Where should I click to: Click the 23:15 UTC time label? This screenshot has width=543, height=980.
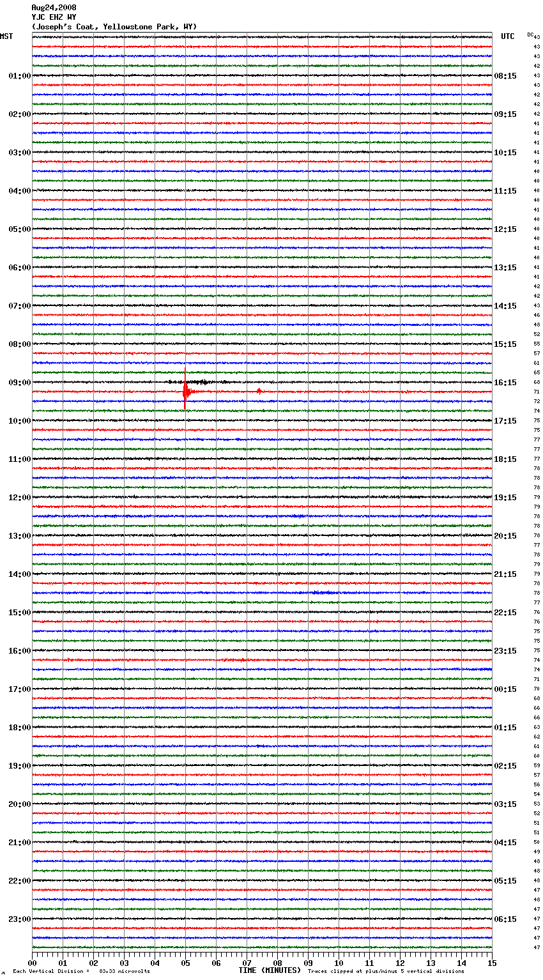[505, 651]
